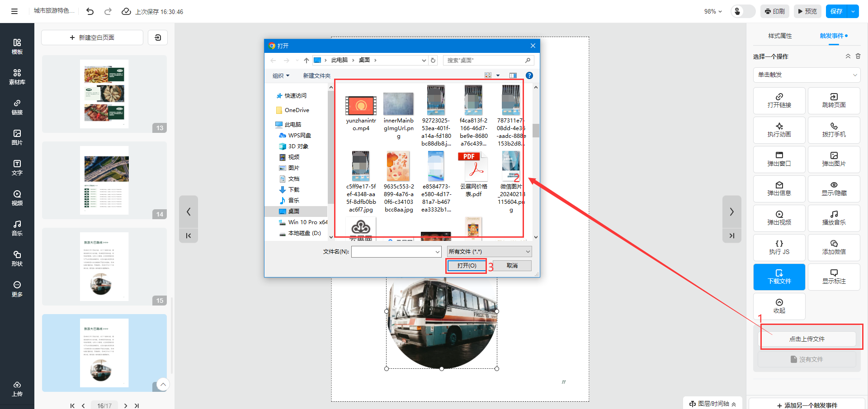Select the 形状 shapes tool
Image resolution: width=868 pixels, height=409 pixels.
click(x=17, y=259)
